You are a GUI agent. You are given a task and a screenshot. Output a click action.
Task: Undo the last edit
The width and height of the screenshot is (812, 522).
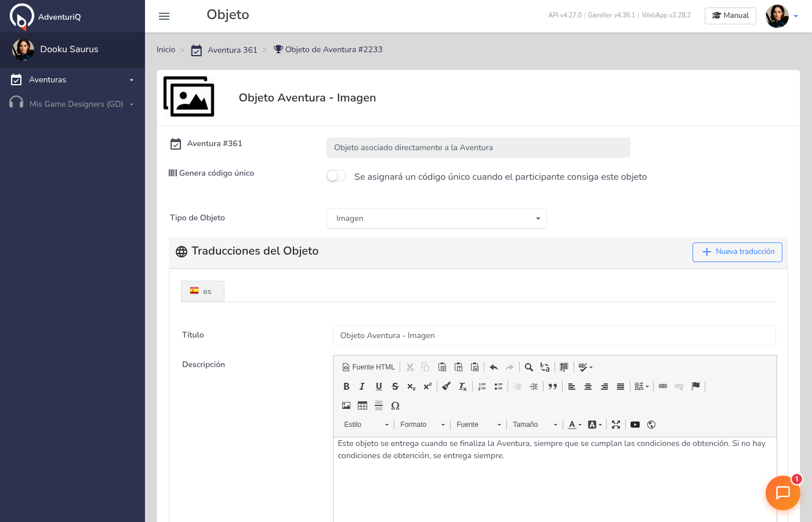494,367
